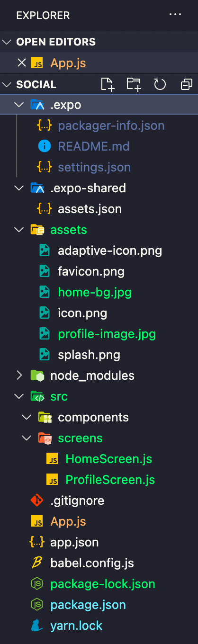This screenshot has height=644, width=198.
Task: Click the .gitignore git icon
Action: point(37,501)
